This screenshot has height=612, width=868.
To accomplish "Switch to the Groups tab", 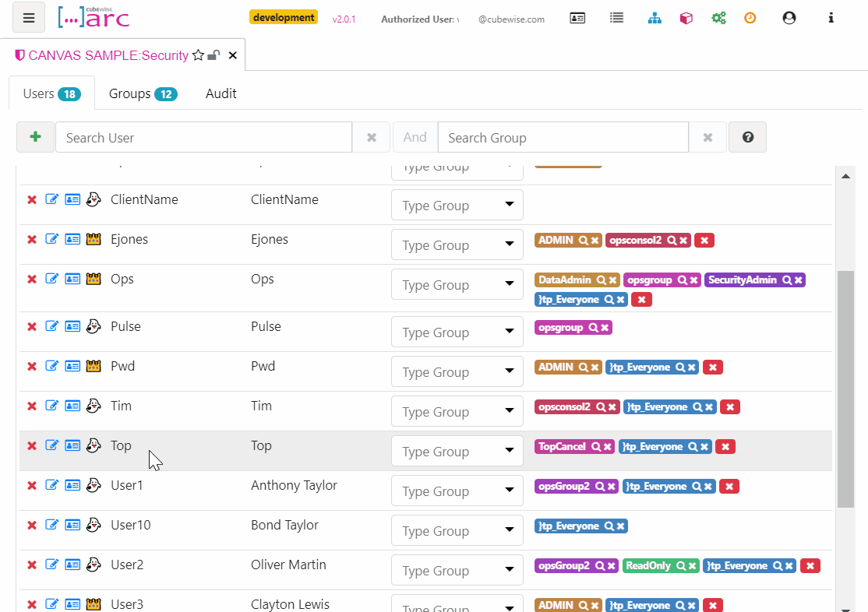I will click(143, 93).
